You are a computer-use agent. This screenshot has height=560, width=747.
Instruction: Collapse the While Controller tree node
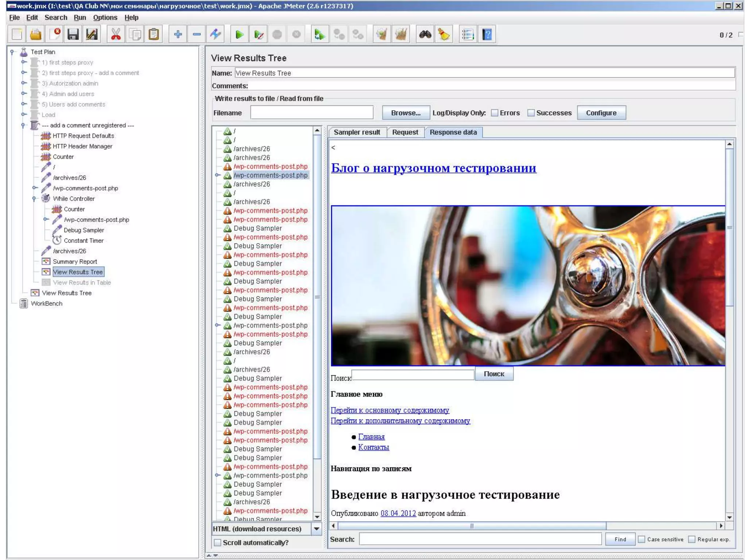tap(34, 199)
